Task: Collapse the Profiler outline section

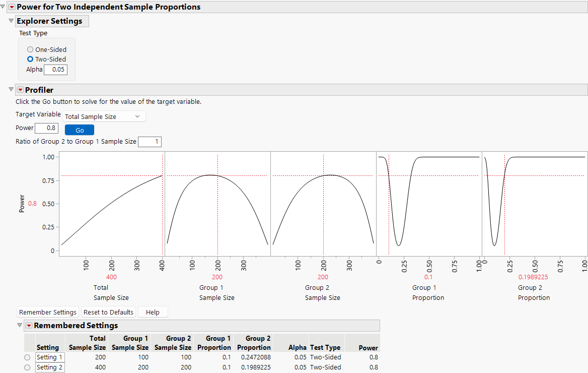Action: pyautogui.click(x=11, y=89)
